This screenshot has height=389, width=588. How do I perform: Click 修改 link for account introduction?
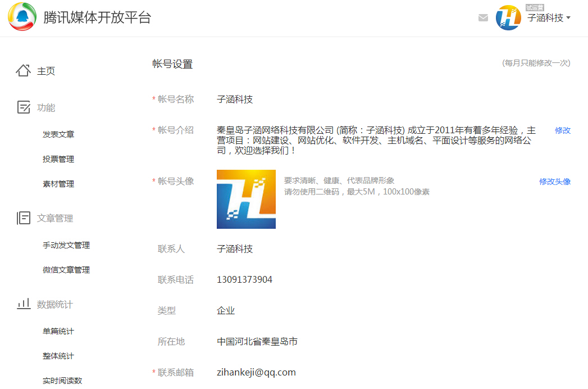563,130
